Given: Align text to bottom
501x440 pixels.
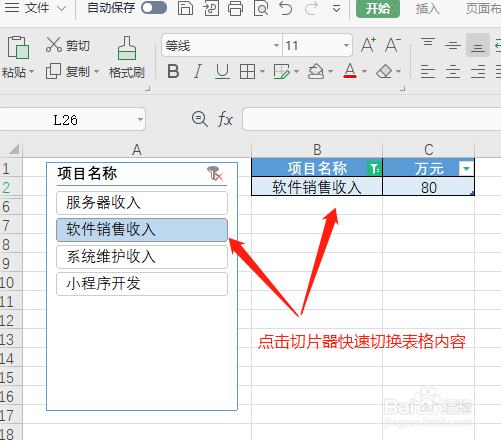Looking at the screenshot, I should (x=478, y=45).
